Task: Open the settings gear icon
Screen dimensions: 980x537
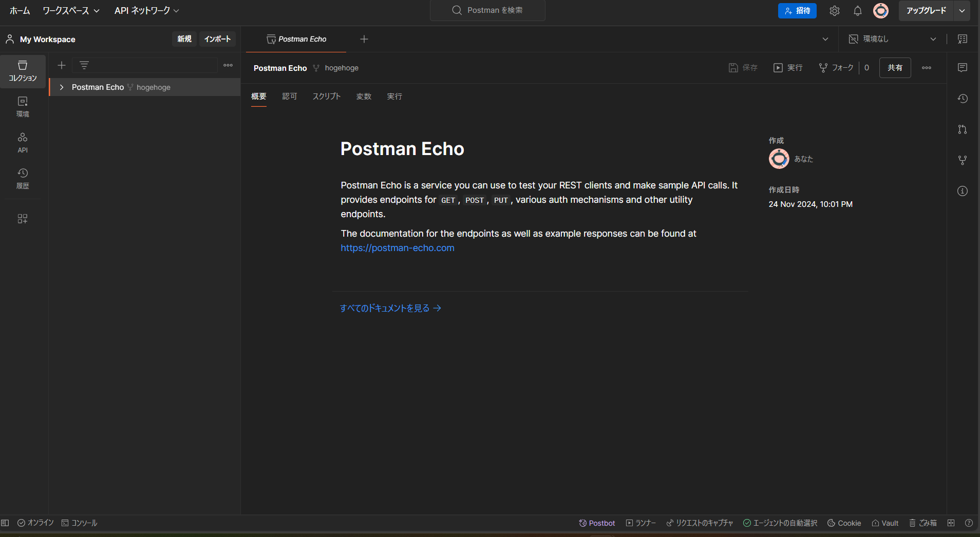Action: (835, 11)
